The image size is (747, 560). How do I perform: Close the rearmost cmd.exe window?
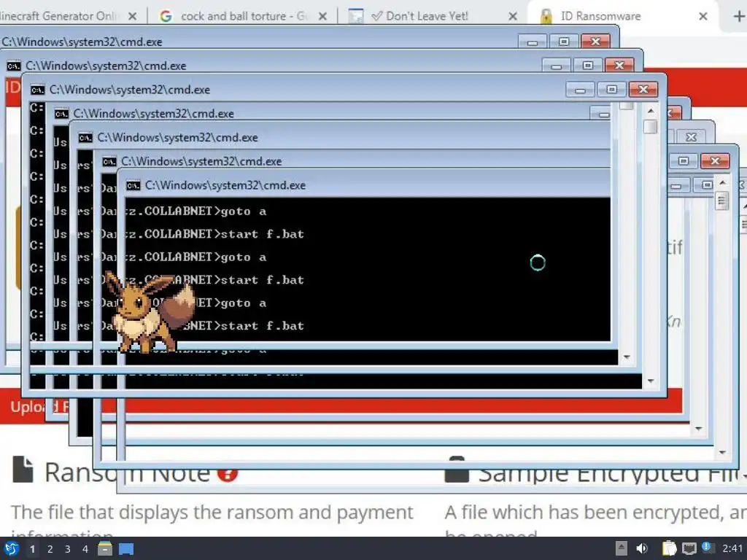(x=595, y=42)
